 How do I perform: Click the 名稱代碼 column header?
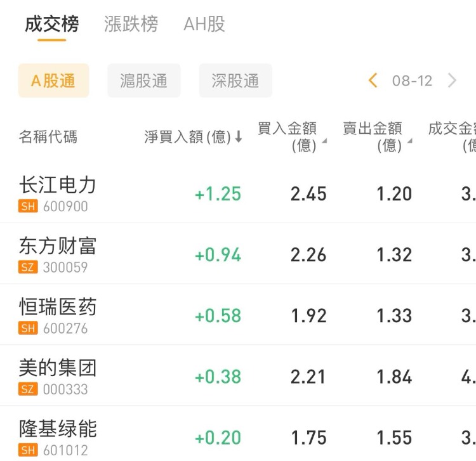pos(48,137)
